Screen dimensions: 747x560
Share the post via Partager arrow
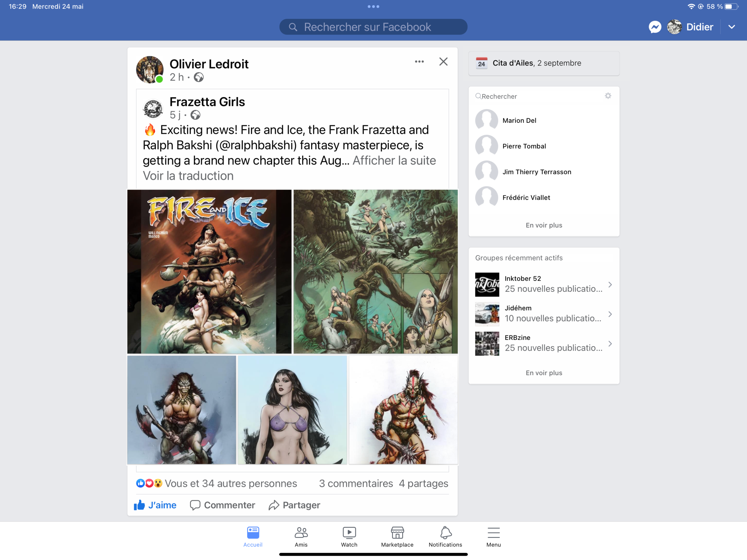pos(274,505)
